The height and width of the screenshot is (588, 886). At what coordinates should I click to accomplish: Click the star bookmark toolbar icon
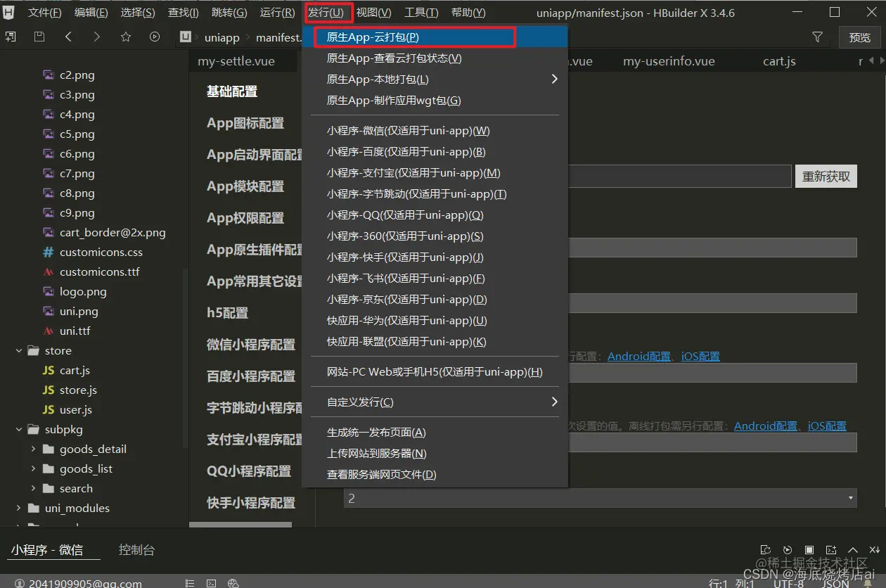pos(126,37)
